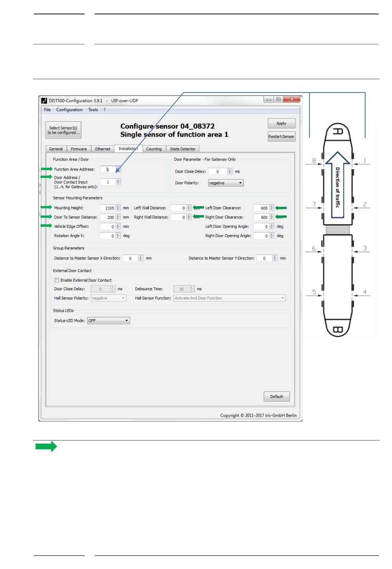This screenshot has height=569, width=392.
Task: Open the Hall Sensor Polarity dropdown
Action: point(109,298)
